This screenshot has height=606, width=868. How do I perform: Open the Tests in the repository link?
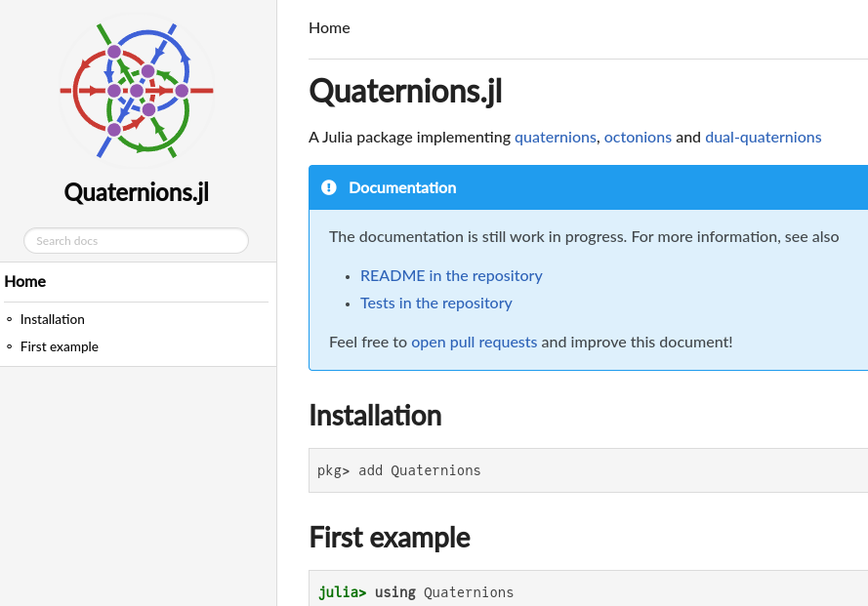click(x=436, y=303)
